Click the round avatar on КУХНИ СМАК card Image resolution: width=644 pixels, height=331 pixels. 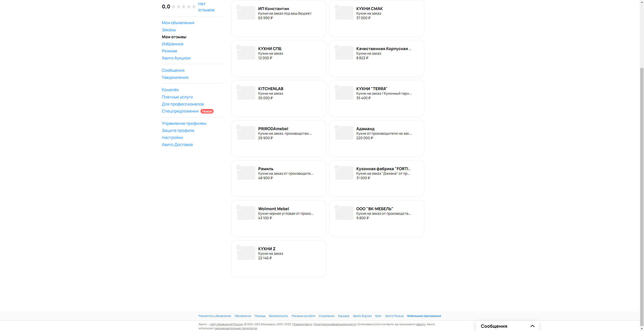click(x=337, y=7)
